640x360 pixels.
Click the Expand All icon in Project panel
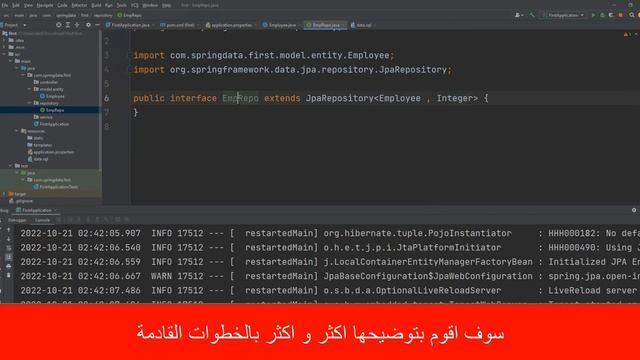pyautogui.click(x=68, y=25)
